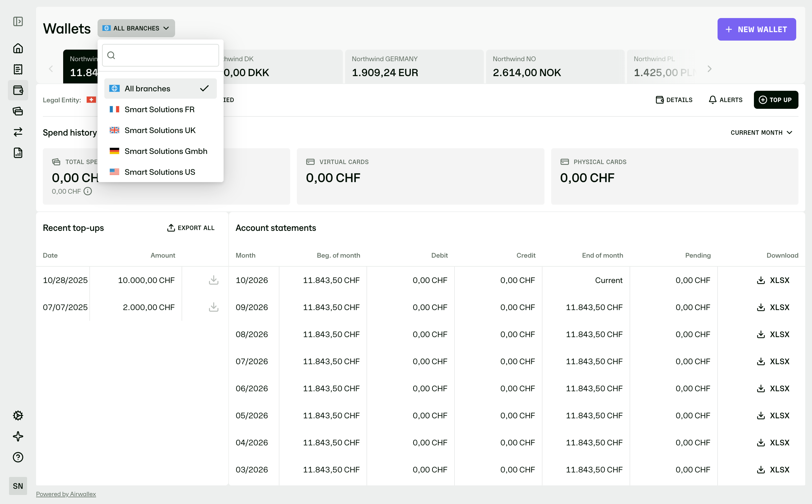The width and height of the screenshot is (812, 504).
Task: Open the Cards icon in sidebar
Action: coord(18,111)
